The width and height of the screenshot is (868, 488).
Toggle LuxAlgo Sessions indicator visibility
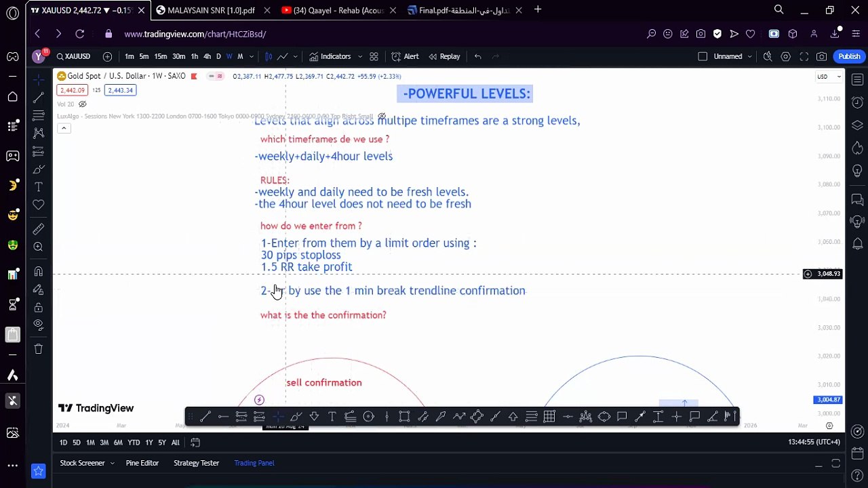point(382,117)
